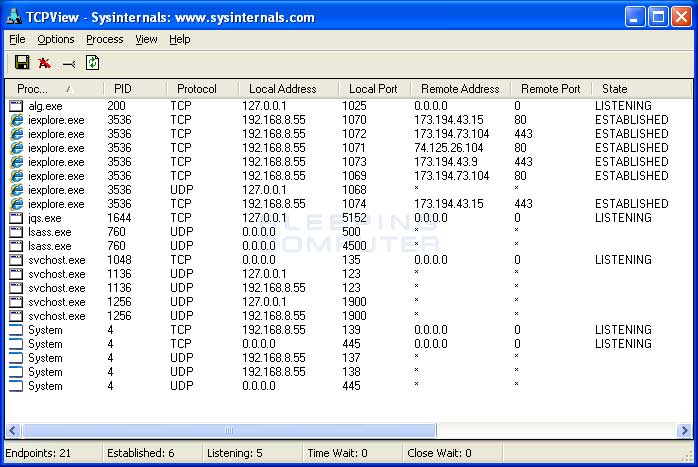Click remote address 74.125.26.104
This screenshot has height=467, width=698.
click(x=449, y=148)
